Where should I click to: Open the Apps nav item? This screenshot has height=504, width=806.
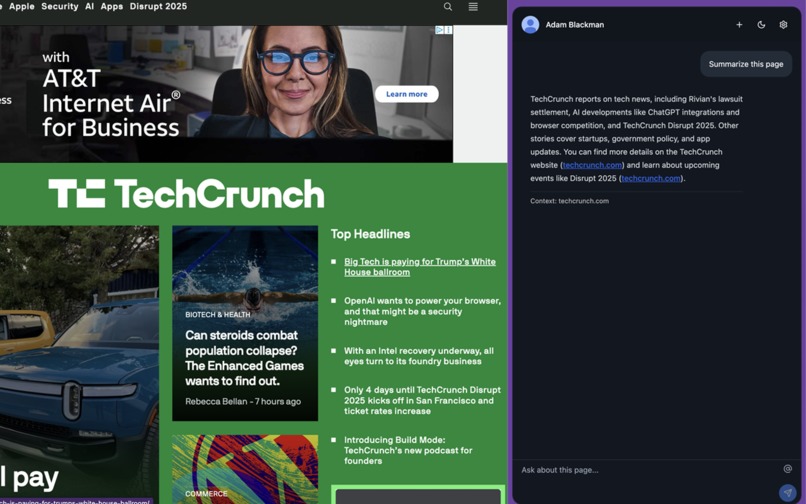pyautogui.click(x=112, y=7)
